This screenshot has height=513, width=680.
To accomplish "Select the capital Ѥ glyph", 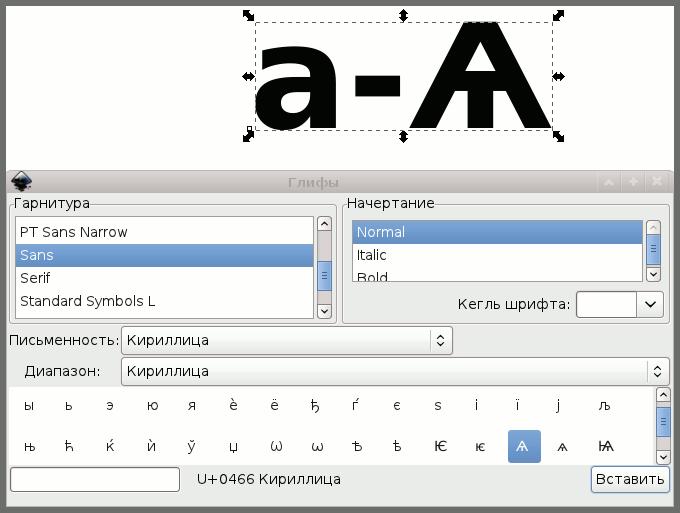I will 440,446.
